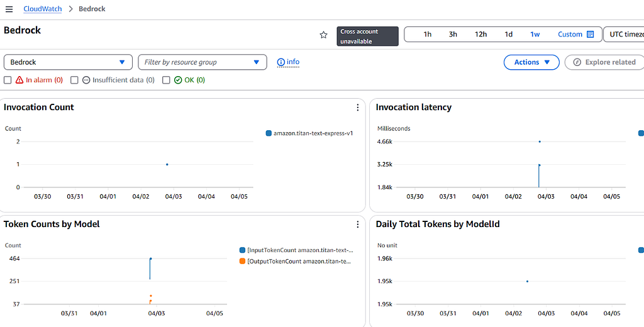Select the 3h time range
This screenshot has height=327, width=644.
pos(453,34)
